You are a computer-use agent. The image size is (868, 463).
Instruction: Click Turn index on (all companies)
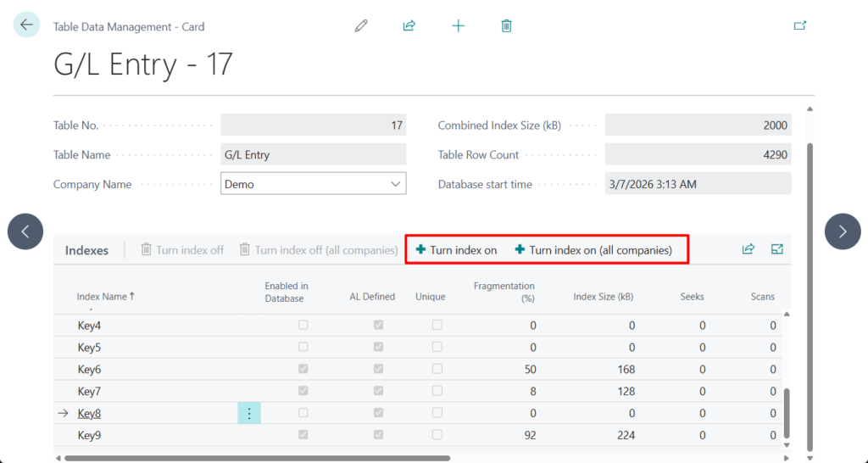593,250
